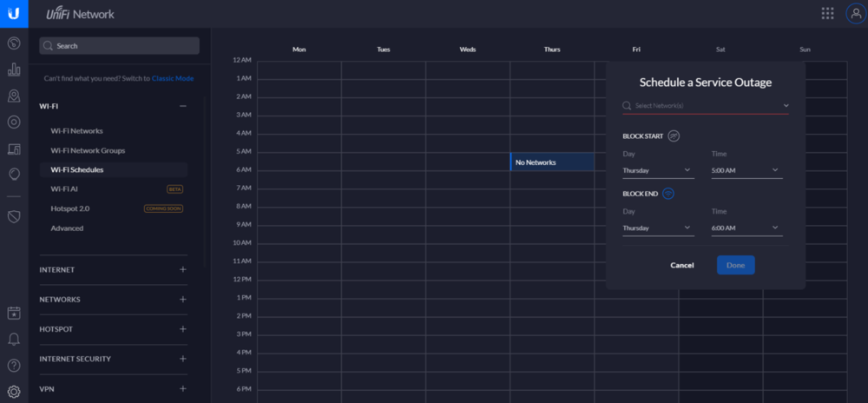This screenshot has height=403, width=868.
Task: Open the Help question mark icon
Action: [14, 366]
